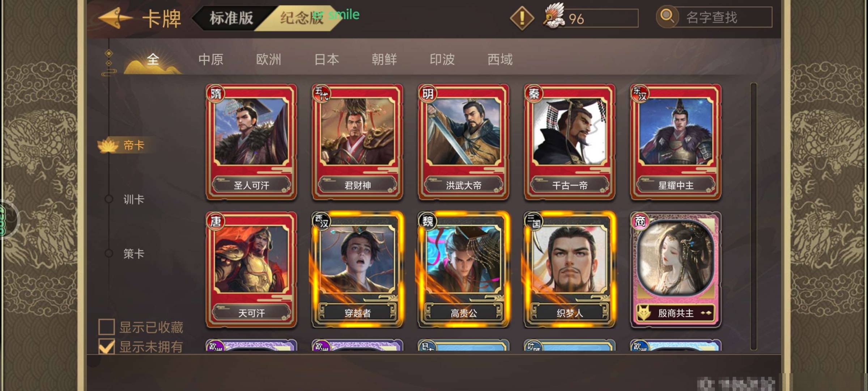Switch to the 标准版 tab
This screenshot has width=868, height=391.
(231, 18)
